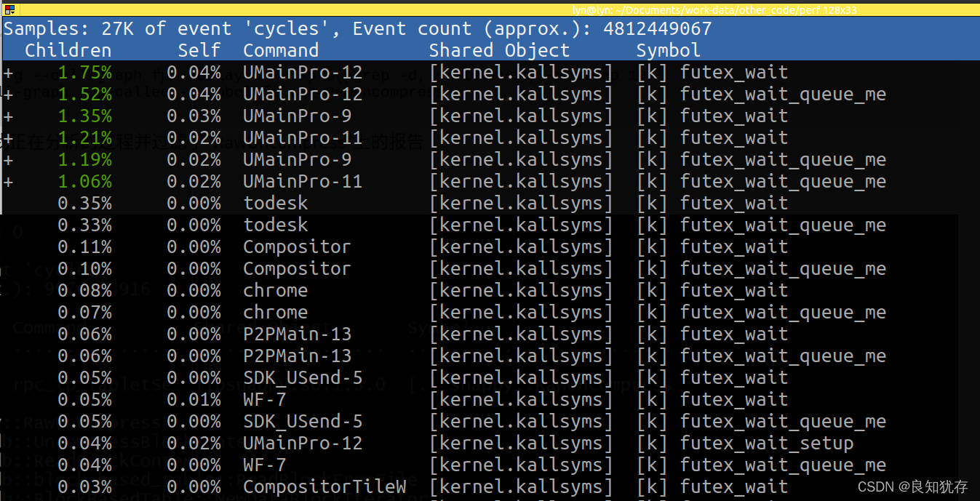Click the Shared Object column header
This screenshot has width=980, height=501.
(x=499, y=50)
